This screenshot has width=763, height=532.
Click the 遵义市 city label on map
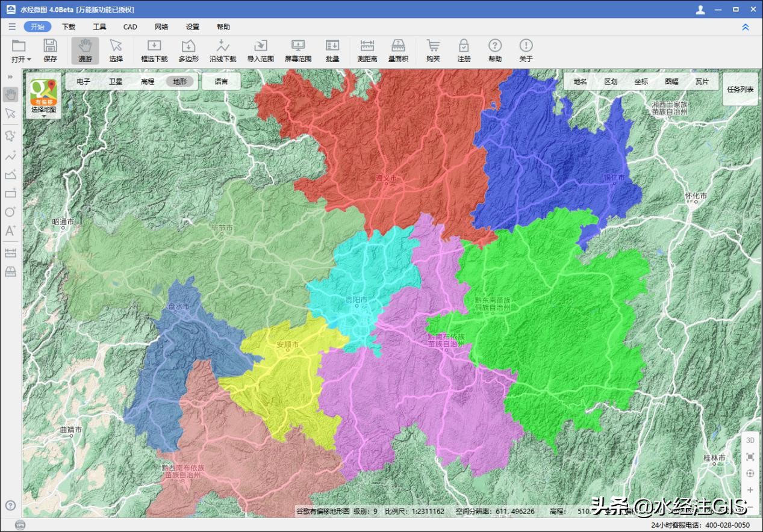[387, 179]
